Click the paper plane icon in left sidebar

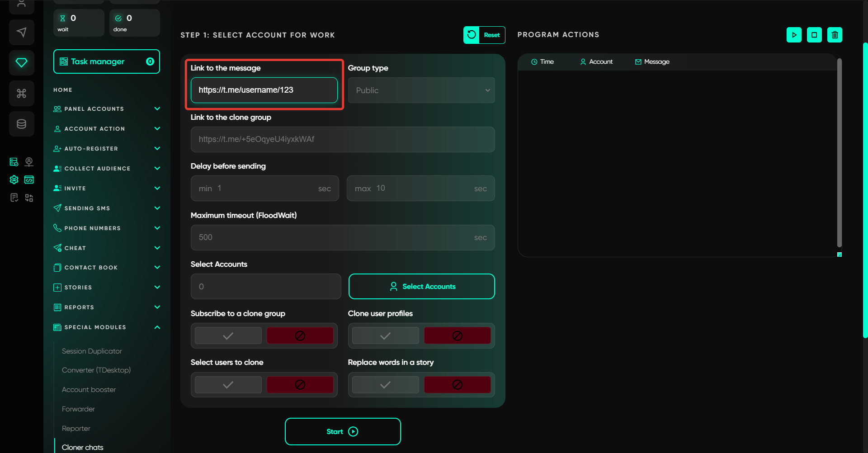tap(22, 32)
